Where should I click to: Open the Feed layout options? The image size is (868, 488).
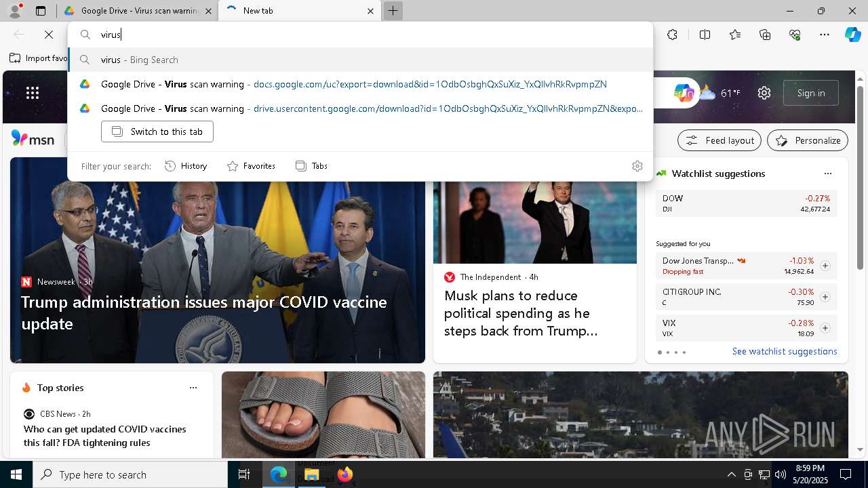pos(719,140)
